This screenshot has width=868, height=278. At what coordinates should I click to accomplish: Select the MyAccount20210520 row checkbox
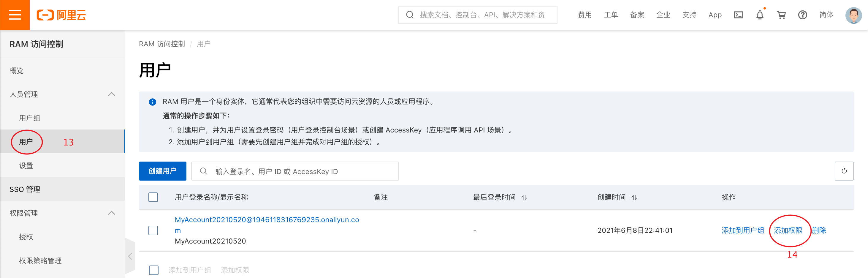[153, 230]
